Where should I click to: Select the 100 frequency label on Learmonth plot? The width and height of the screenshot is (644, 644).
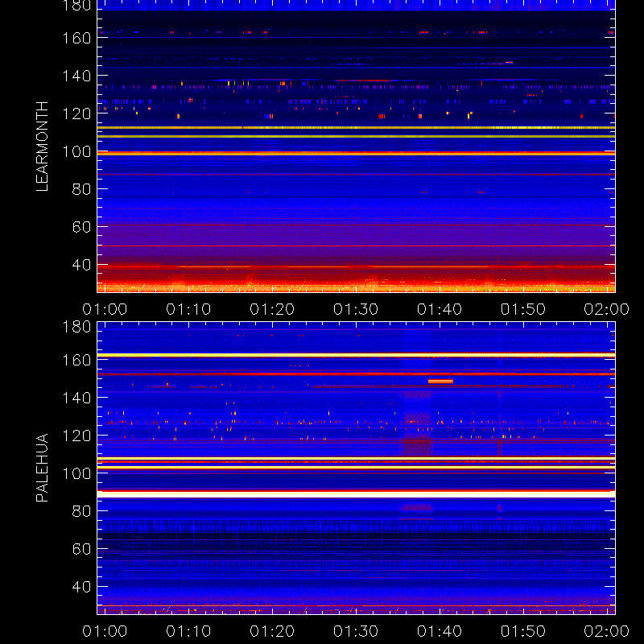pyautogui.click(x=76, y=151)
